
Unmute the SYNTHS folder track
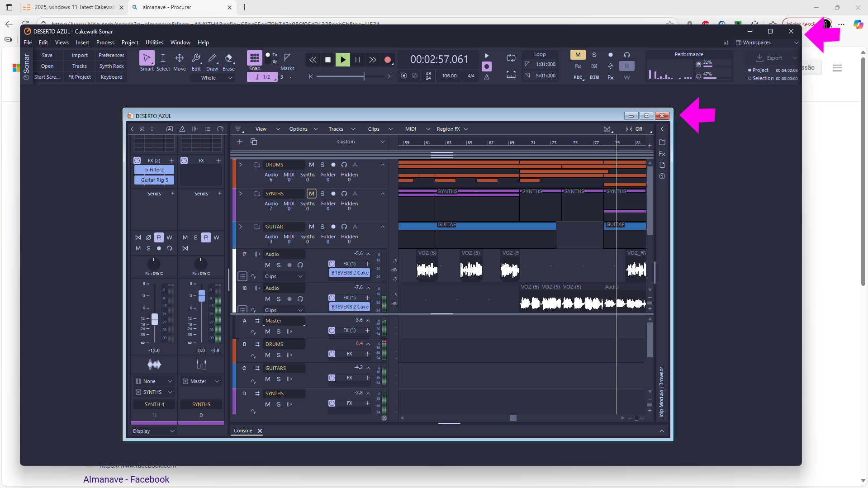click(x=311, y=194)
